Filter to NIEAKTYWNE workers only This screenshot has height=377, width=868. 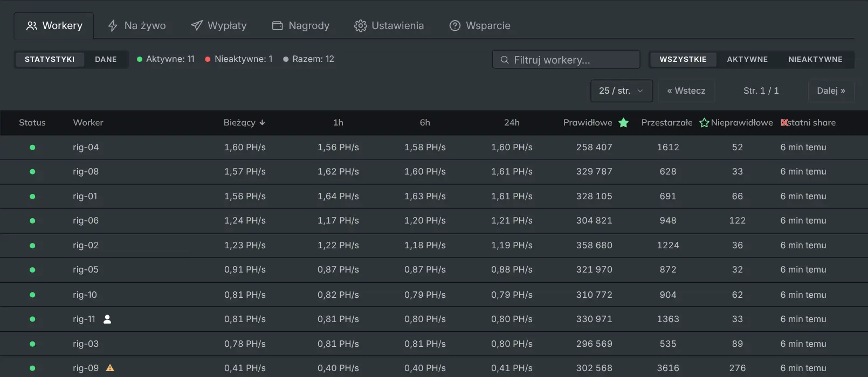click(x=815, y=59)
